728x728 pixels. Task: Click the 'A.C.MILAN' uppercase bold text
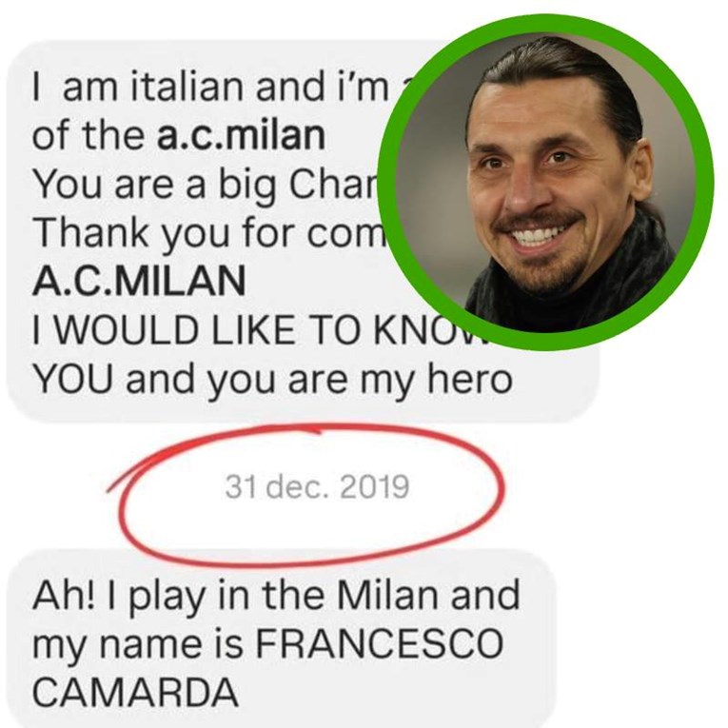point(139,282)
